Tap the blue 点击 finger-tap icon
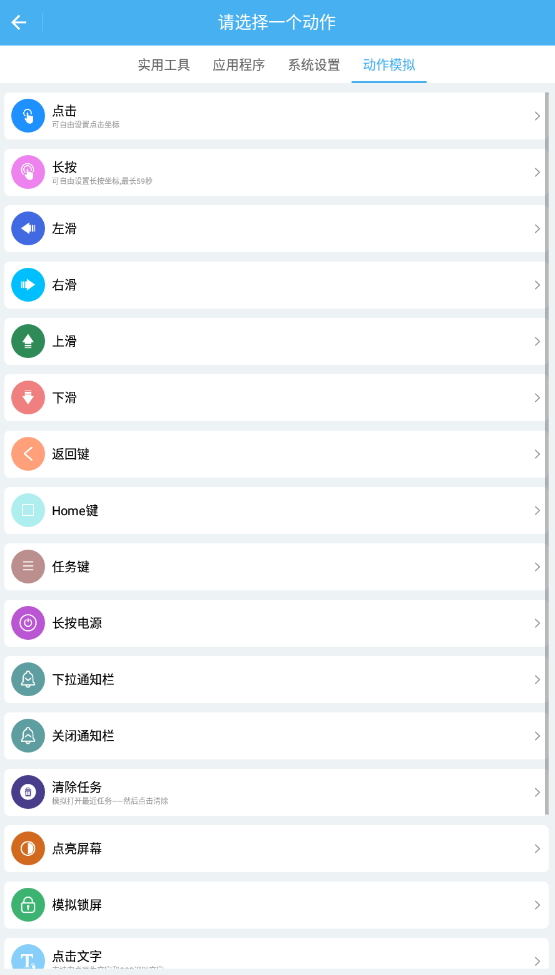 pyautogui.click(x=28, y=116)
